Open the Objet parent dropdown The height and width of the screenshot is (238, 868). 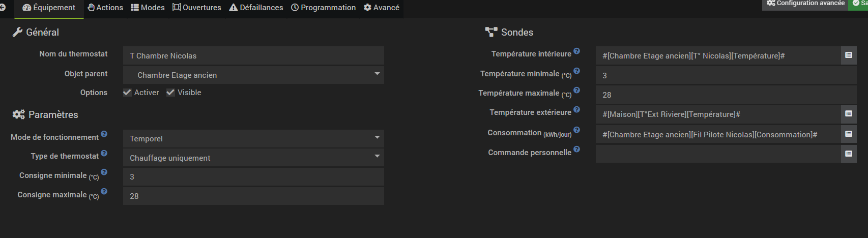point(253,75)
